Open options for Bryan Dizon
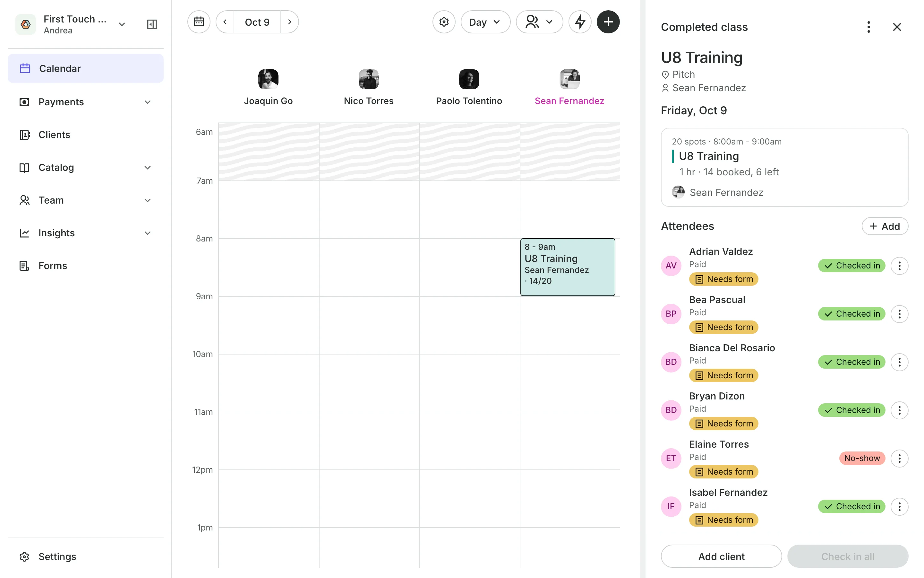The height and width of the screenshot is (578, 924). (x=899, y=410)
